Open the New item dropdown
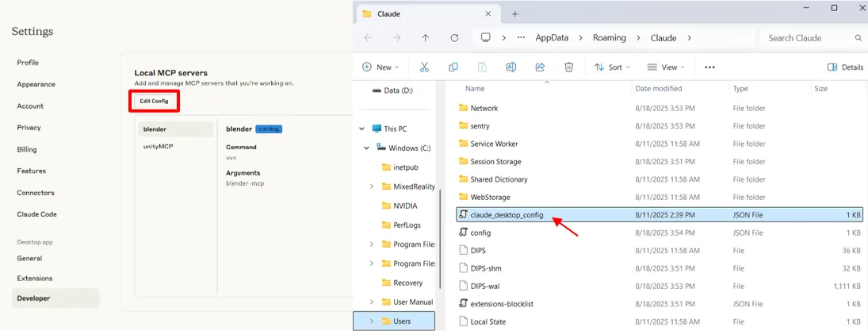 (380, 67)
